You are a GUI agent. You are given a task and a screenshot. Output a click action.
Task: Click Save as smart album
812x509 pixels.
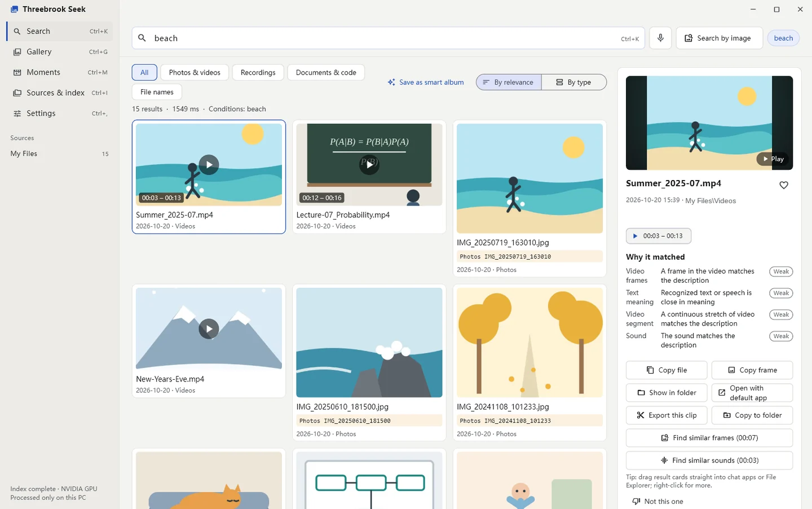[426, 82]
